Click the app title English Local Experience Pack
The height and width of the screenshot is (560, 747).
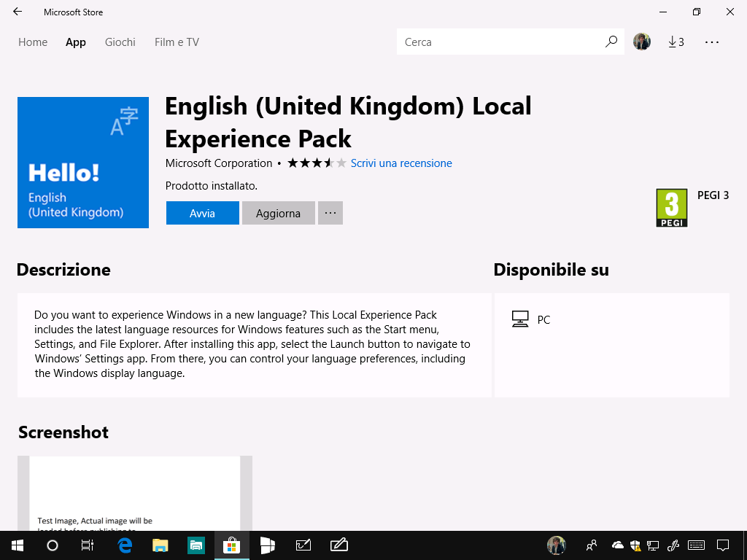click(348, 122)
